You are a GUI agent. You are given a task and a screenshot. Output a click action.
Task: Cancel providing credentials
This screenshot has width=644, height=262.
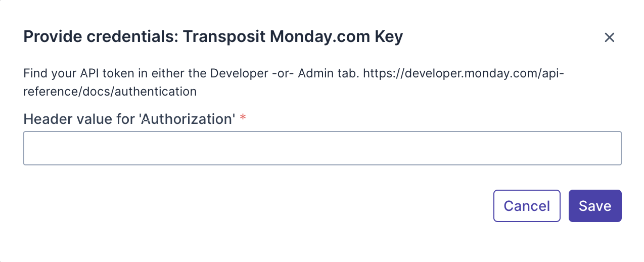pyautogui.click(x=527, y=206)
